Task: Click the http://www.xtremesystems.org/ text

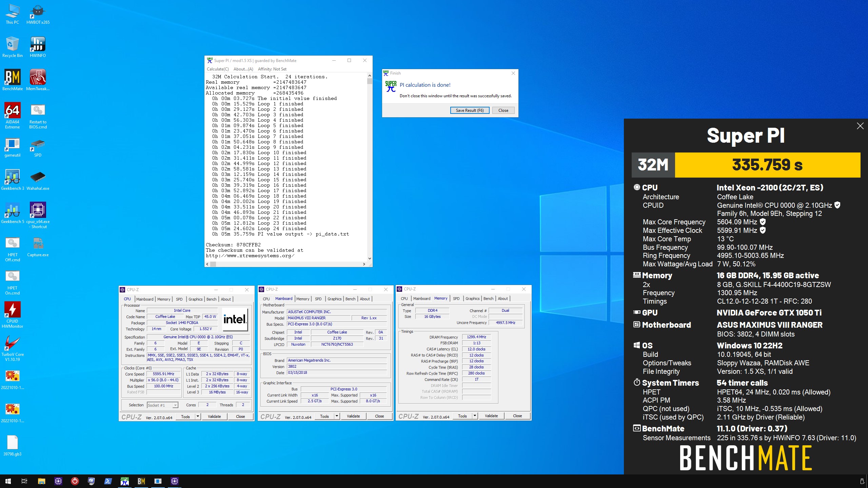Action: (x=250, y=256)
